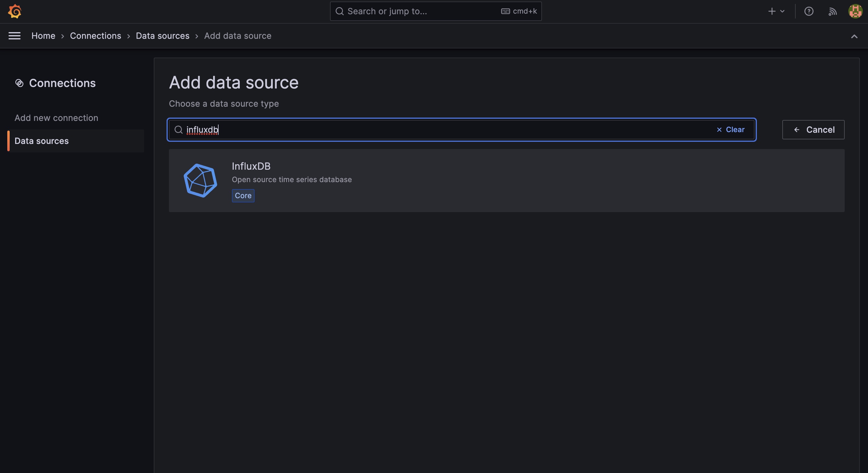The image size is (868, 473).
Task: Select Add new connection in sidebar
Action: pyautogui.click(x=56, y=118)
